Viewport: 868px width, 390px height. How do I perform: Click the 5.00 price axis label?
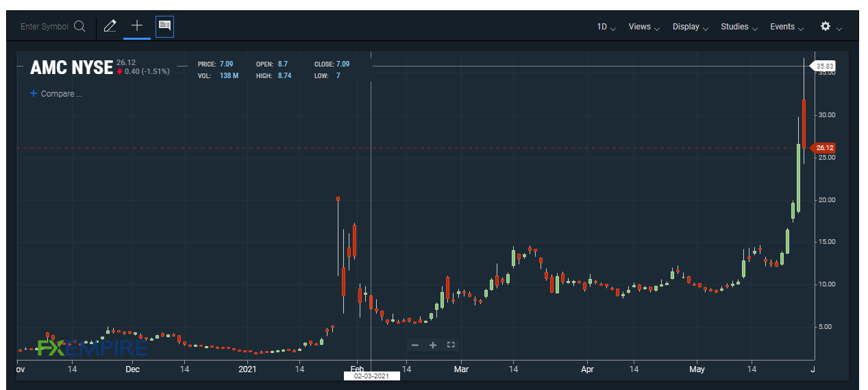pyautogui.click(x=825, y=326)
